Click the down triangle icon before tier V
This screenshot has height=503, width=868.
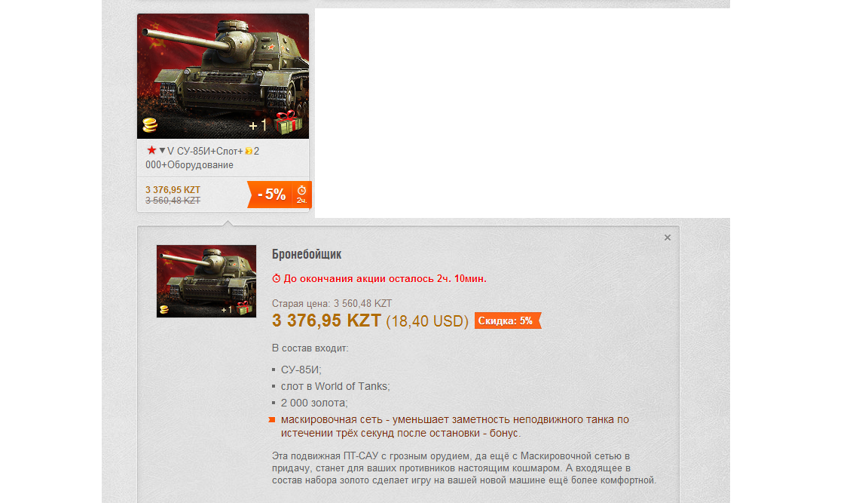(162, 151)
